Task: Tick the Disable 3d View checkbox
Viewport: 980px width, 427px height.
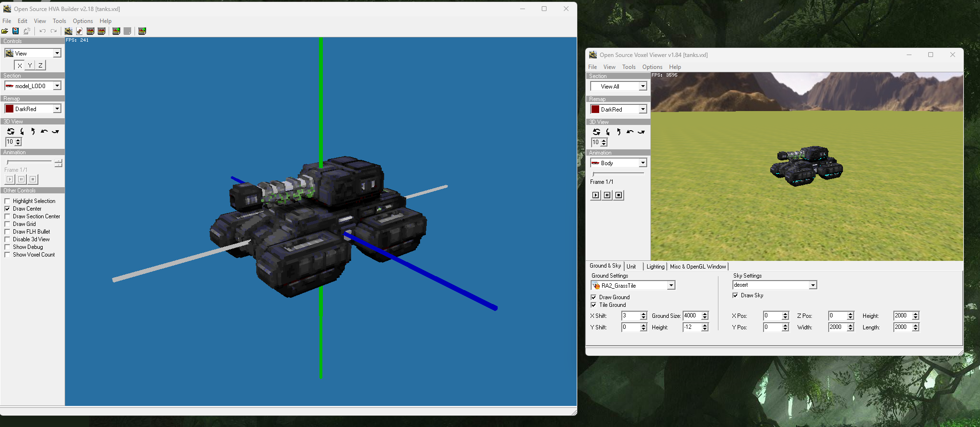Action: (x=7, y=239)
